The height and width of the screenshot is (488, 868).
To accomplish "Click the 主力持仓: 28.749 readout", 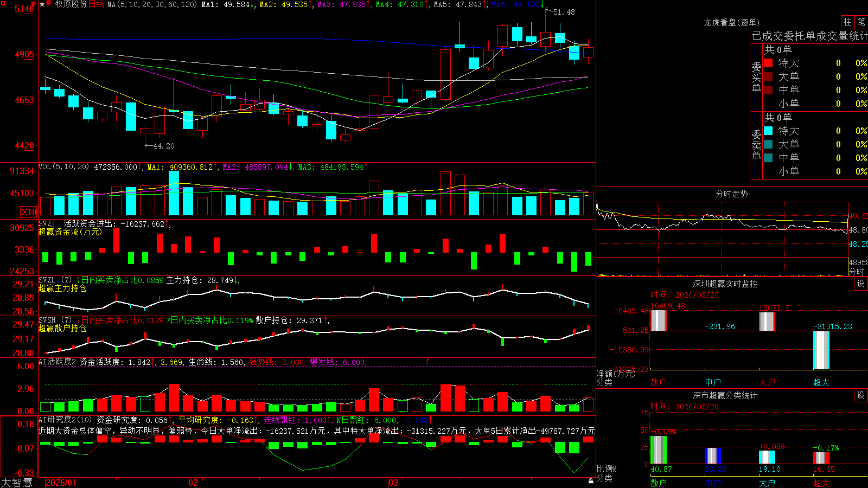I will 200,280.
